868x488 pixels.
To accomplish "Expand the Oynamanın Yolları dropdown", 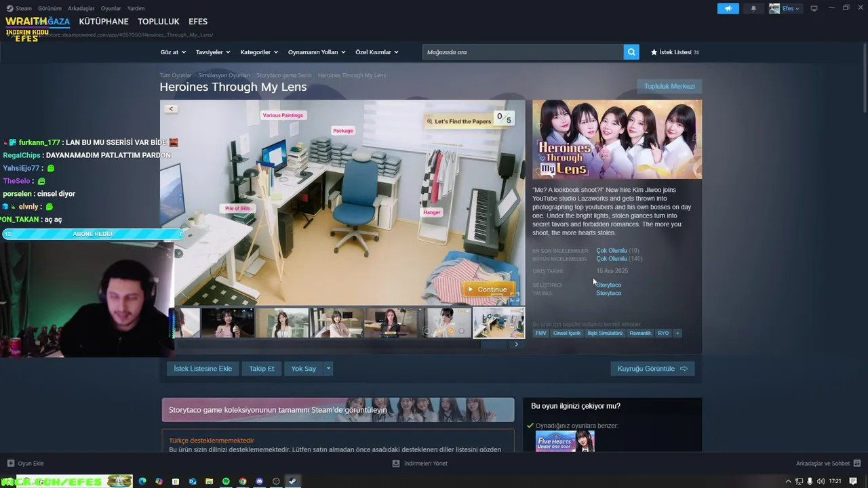I will [x=317, y=52].
